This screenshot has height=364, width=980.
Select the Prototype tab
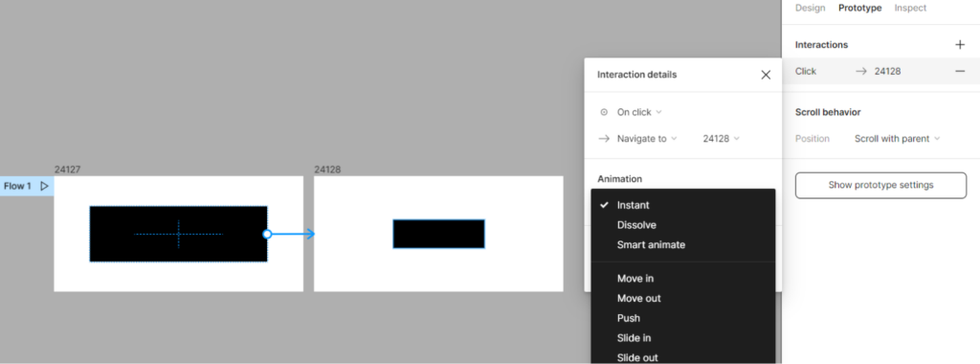[860, 8]
